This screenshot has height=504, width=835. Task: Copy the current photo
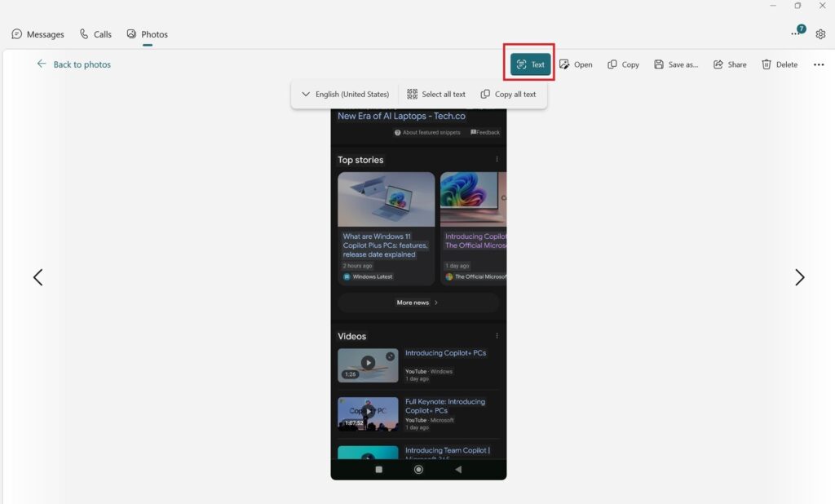pos(623,64)
